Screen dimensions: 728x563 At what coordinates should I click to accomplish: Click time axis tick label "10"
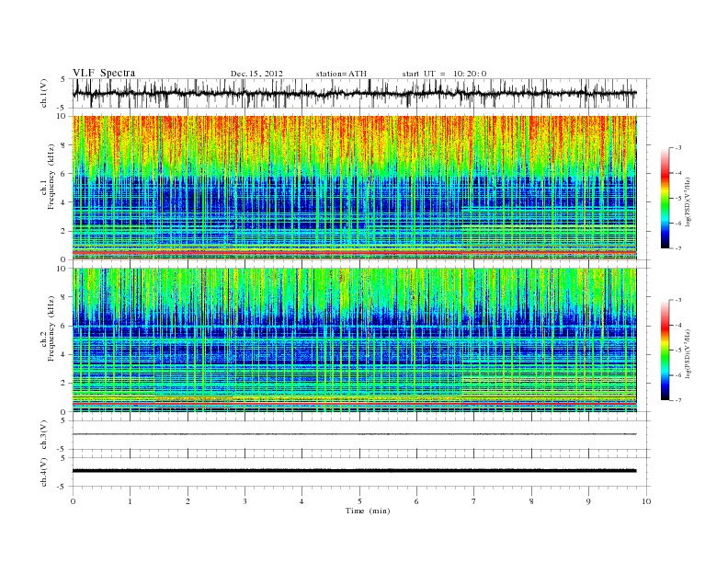[646, 501]
